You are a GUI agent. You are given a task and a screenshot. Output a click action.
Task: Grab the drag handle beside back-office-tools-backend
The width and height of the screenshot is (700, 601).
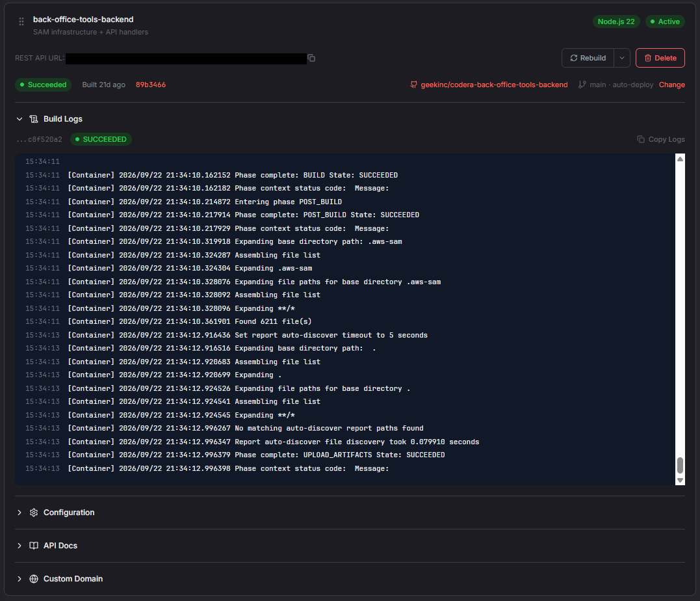pos(21,21)
